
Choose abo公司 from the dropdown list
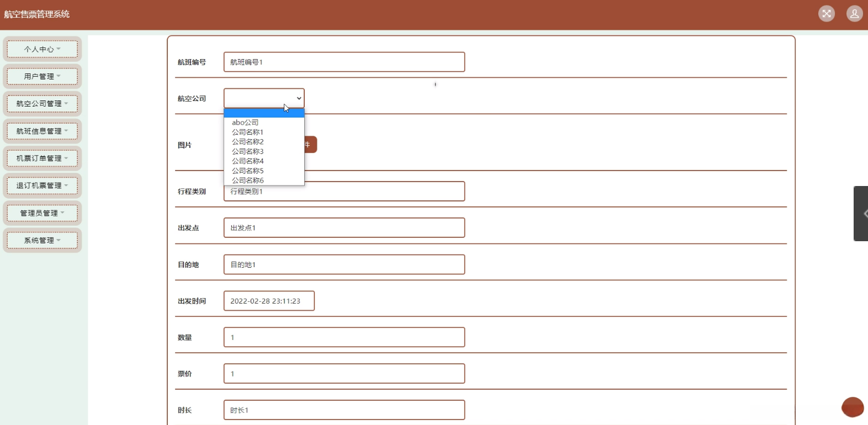pyautogui.click(x=264, y=123)
